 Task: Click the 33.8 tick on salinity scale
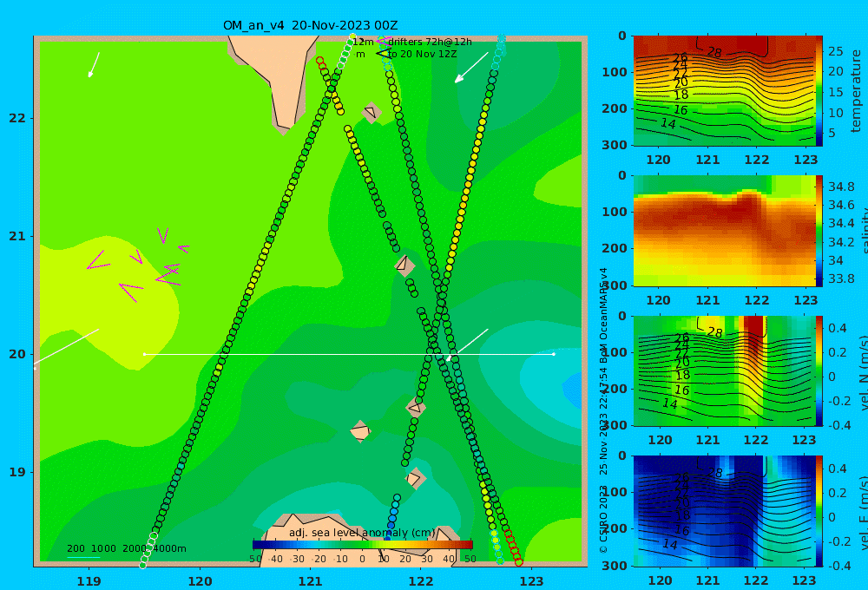[841, 279]
